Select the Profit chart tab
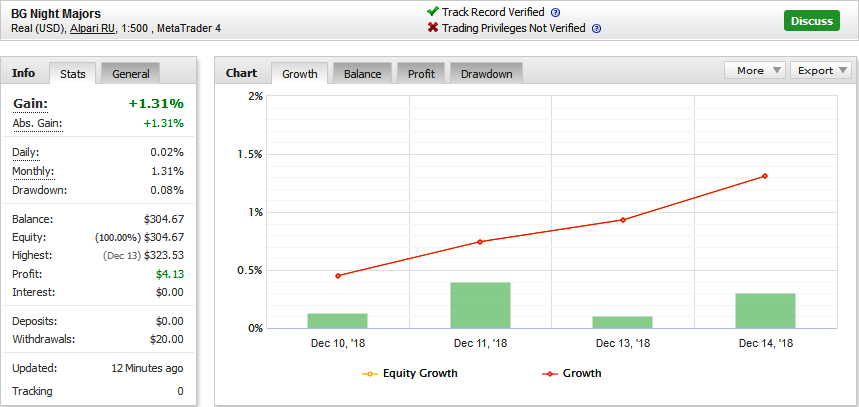This screenshot has height=407, width=859. [421, 73]
